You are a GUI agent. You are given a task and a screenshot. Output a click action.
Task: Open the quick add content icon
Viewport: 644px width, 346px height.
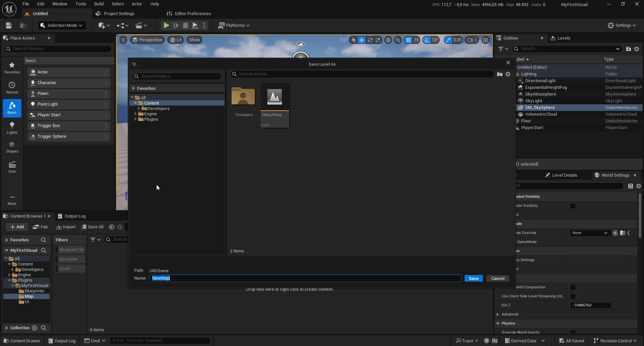(104, 25)
